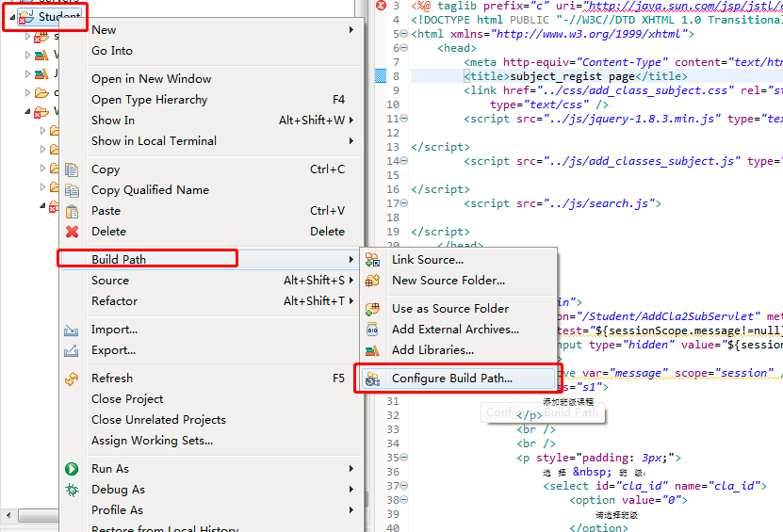
Task: Click the New submenu arrow
Action: (351, 30)
